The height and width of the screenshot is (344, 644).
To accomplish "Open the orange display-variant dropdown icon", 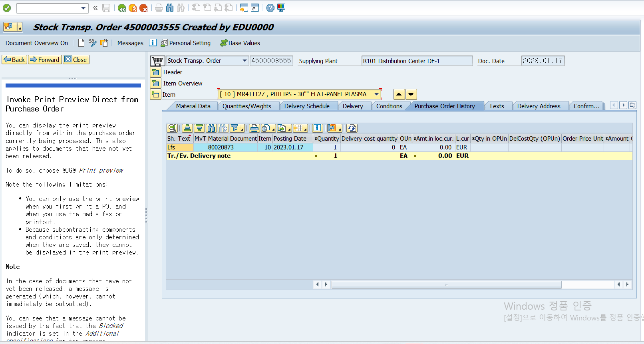I will point(334,128).
